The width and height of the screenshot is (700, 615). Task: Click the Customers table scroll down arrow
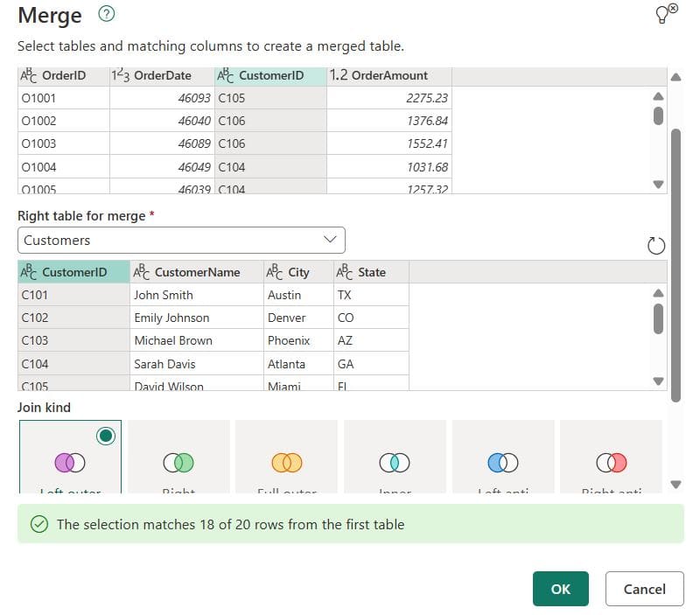pos(658,381)
